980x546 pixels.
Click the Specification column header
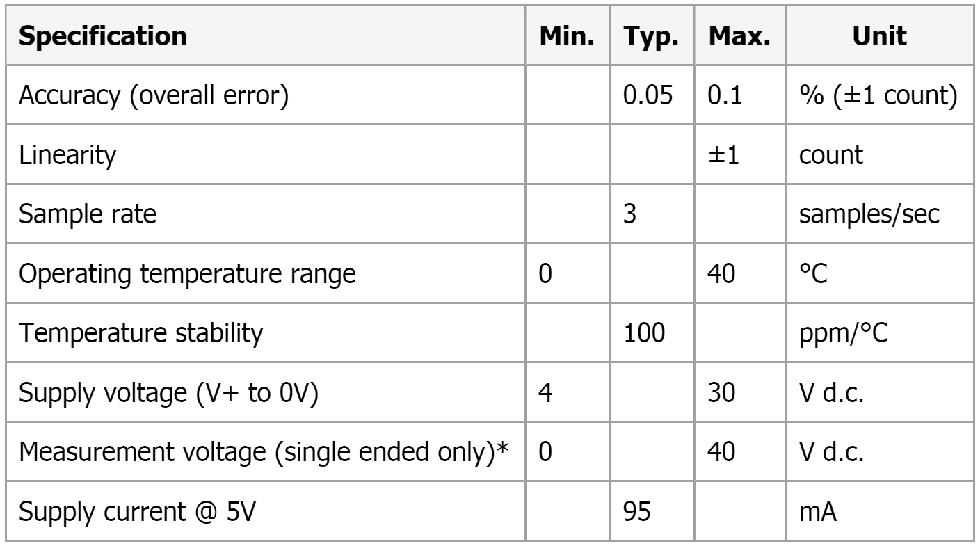pos(102,37)
